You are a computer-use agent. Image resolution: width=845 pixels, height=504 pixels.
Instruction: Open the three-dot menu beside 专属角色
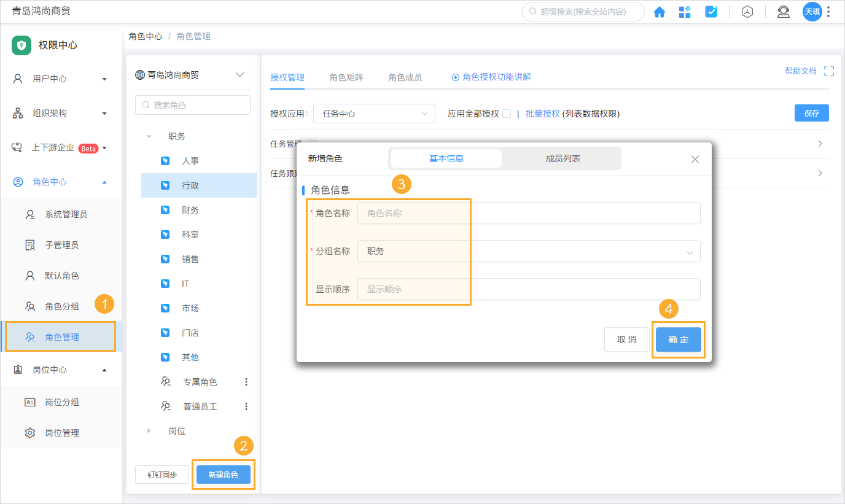tap(247, 381)
